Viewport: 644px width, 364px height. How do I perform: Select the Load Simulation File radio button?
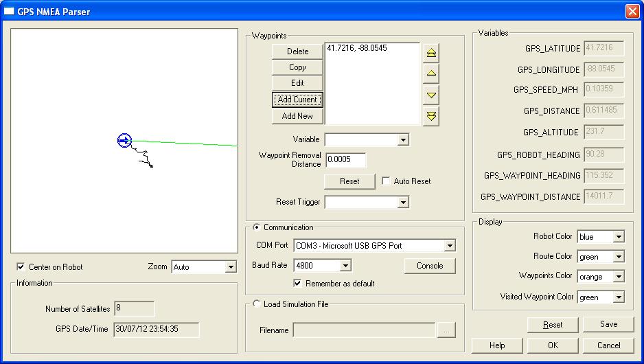pyautogui.click(x=257, y=304)
